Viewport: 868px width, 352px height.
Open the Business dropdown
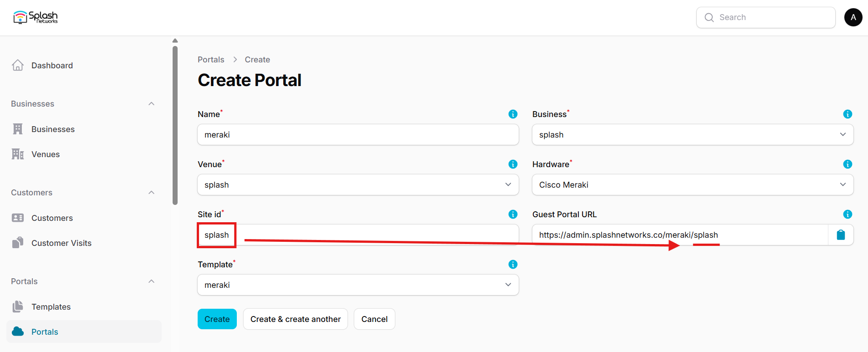(693, 135)
